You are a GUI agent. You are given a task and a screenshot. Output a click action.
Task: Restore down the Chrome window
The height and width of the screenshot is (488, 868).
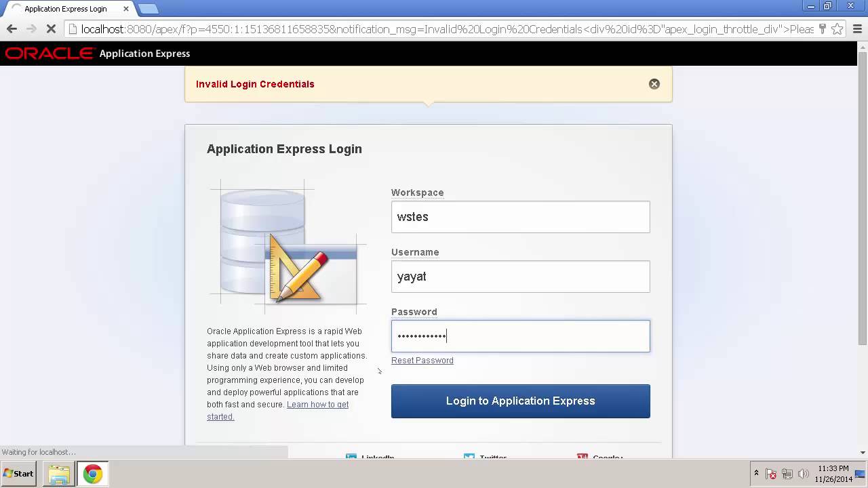coord(827,6)
